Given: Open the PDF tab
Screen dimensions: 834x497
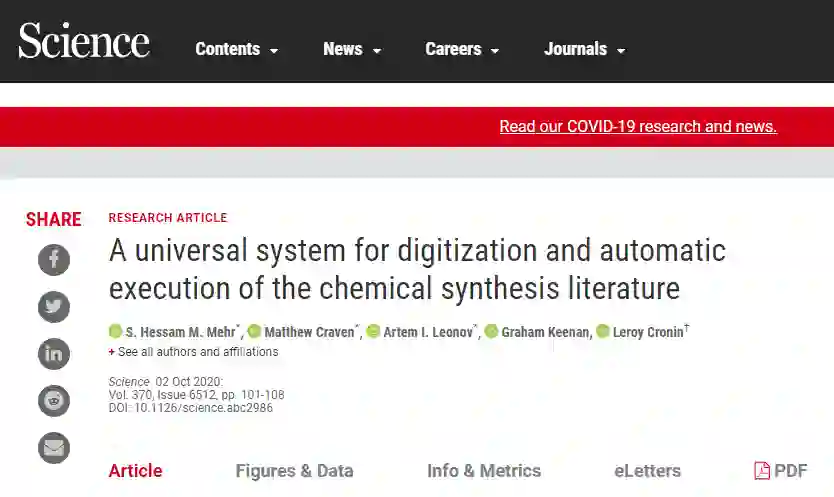Looking at the screenshot, I should click(x=781, y=471).
